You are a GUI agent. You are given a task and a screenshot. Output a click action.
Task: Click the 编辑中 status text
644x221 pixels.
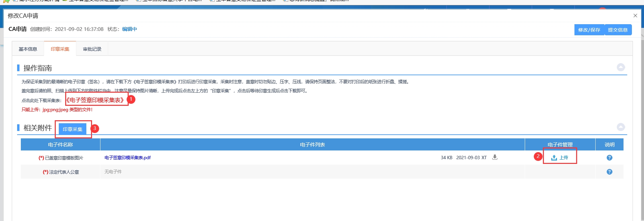[129, 29]
